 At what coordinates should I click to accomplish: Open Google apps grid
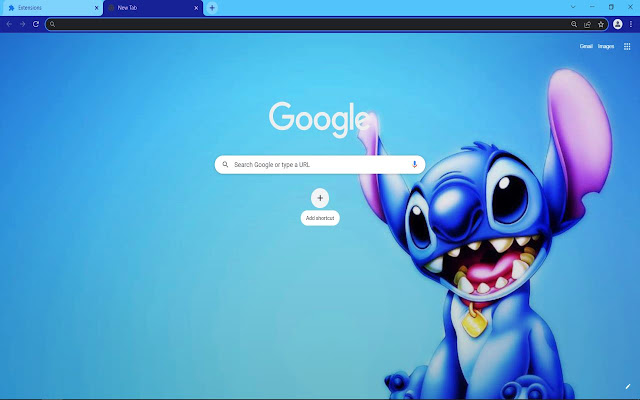click(x=627, y=47)
